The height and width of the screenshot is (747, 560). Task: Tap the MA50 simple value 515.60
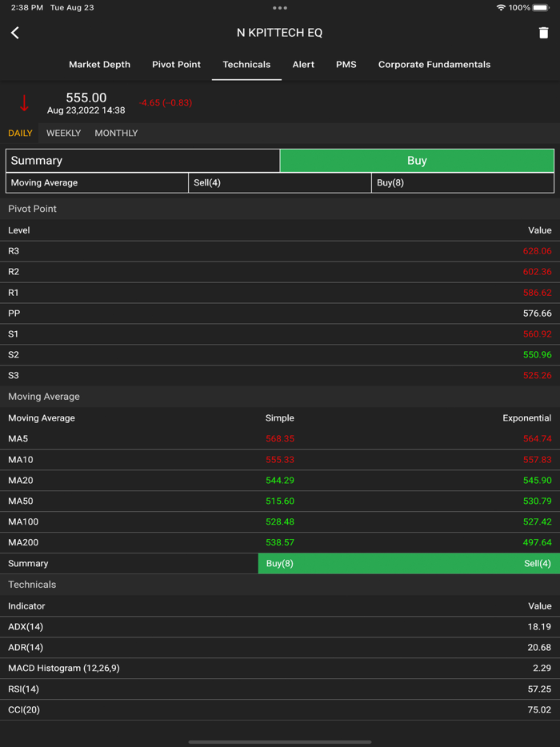pos(280,501)
